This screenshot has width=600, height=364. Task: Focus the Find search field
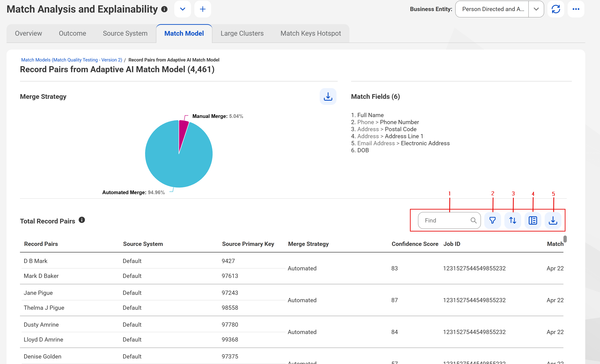pos(449,220)
